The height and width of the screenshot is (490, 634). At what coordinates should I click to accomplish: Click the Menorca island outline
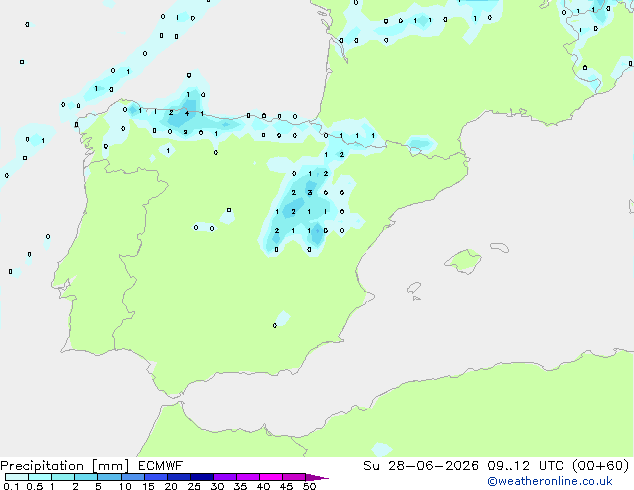click(500, 247)
